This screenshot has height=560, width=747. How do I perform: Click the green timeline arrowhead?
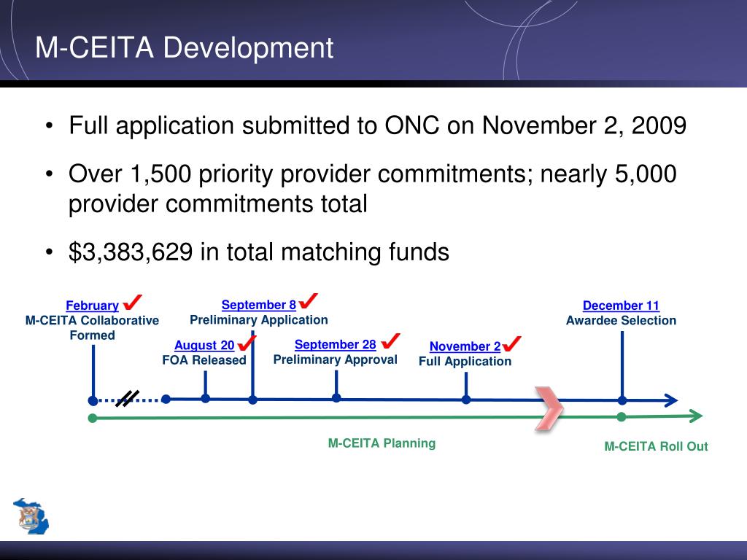click(x=696, y=416)
